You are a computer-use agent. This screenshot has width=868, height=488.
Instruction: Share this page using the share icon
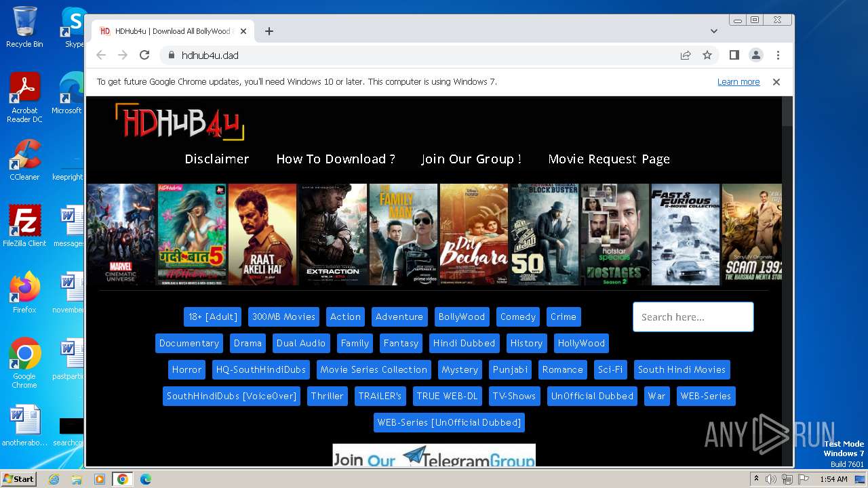686,55
